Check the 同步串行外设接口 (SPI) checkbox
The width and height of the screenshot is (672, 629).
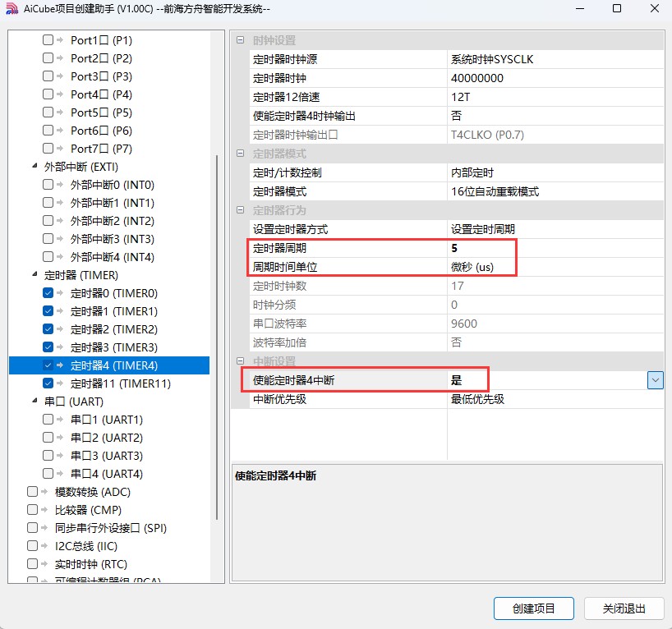[32, 528]
